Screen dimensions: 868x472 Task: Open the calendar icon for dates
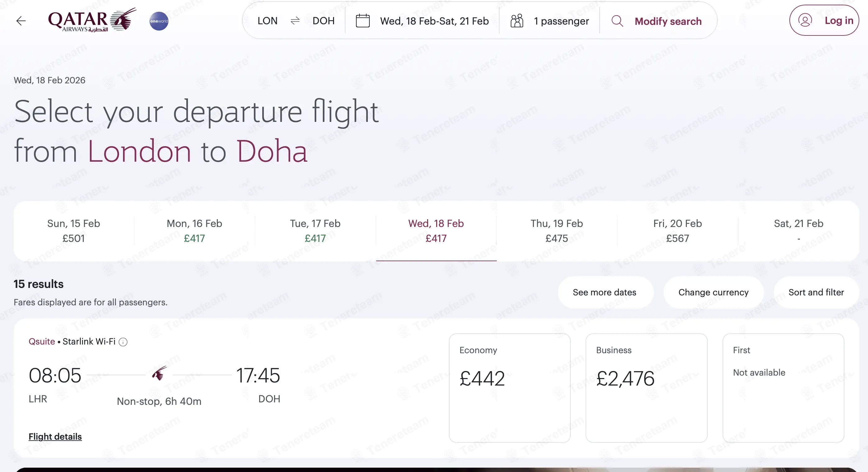[x=363, y=21]
